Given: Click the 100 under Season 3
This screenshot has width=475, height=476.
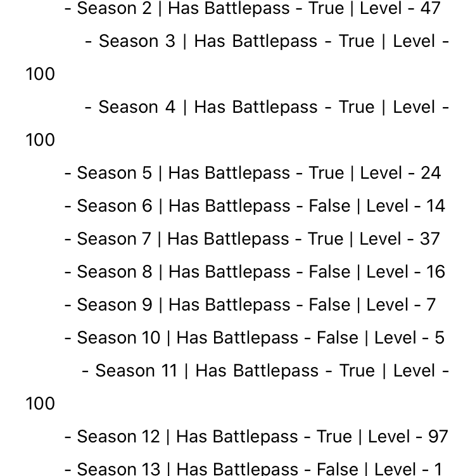Looking at the screenshot, I should (40, 74).
